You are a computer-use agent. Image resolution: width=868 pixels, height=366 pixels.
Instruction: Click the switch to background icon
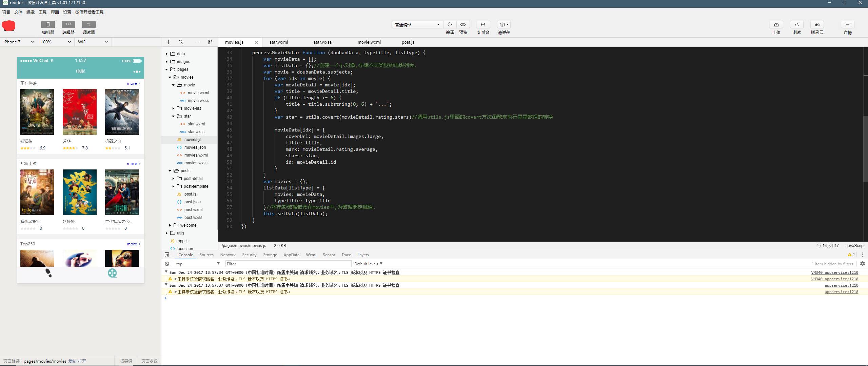click(x=483, y=24)
